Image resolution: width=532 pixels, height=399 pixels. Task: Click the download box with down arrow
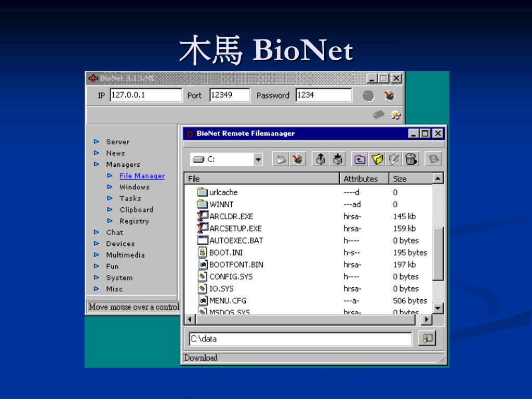(x=337, y=159)
